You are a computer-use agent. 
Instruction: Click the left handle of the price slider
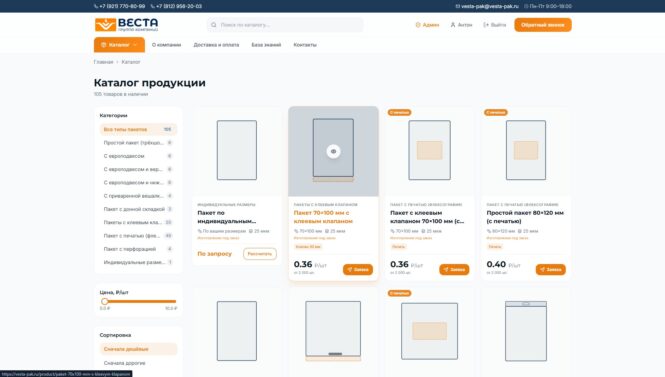(x=104, y=302)
